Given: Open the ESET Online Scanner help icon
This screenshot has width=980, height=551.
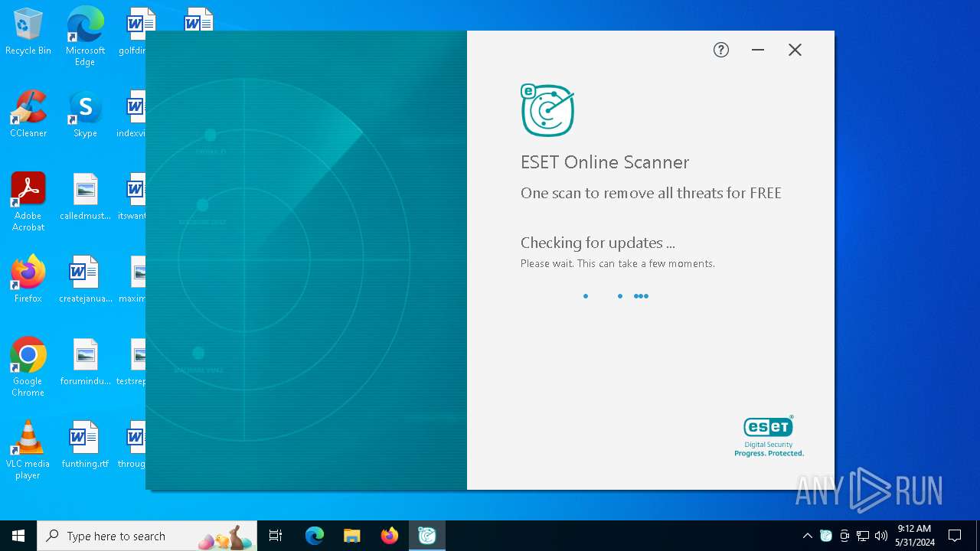Looking at the screenshot, I should coord(721,50).
